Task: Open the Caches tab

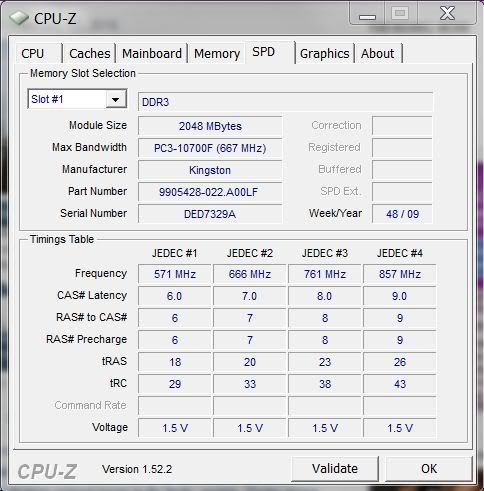Action: (89, 53)
